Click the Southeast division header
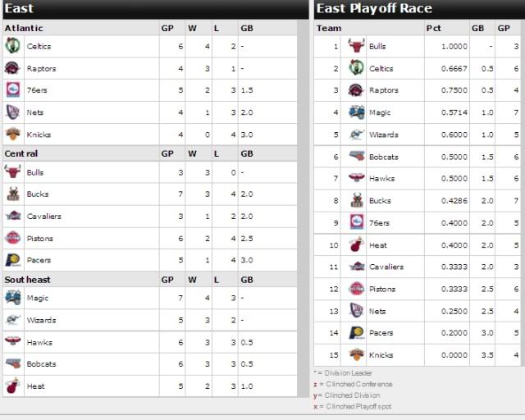525x420 pixels. pos(27,280)
